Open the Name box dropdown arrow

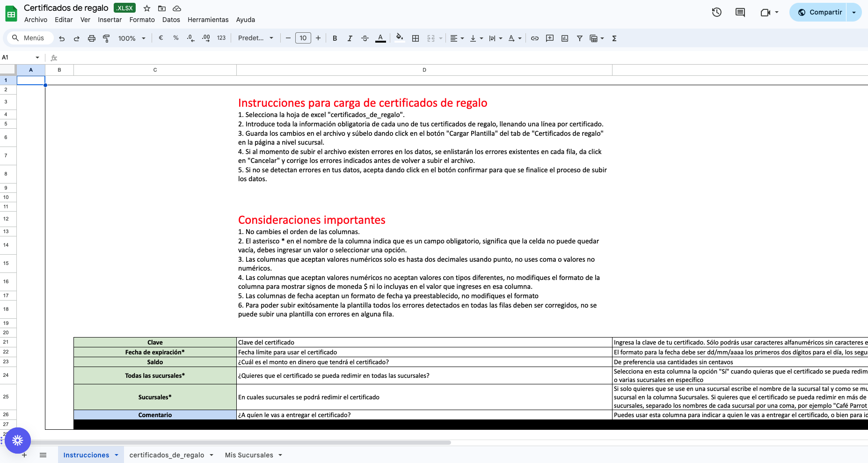(37, 58)
